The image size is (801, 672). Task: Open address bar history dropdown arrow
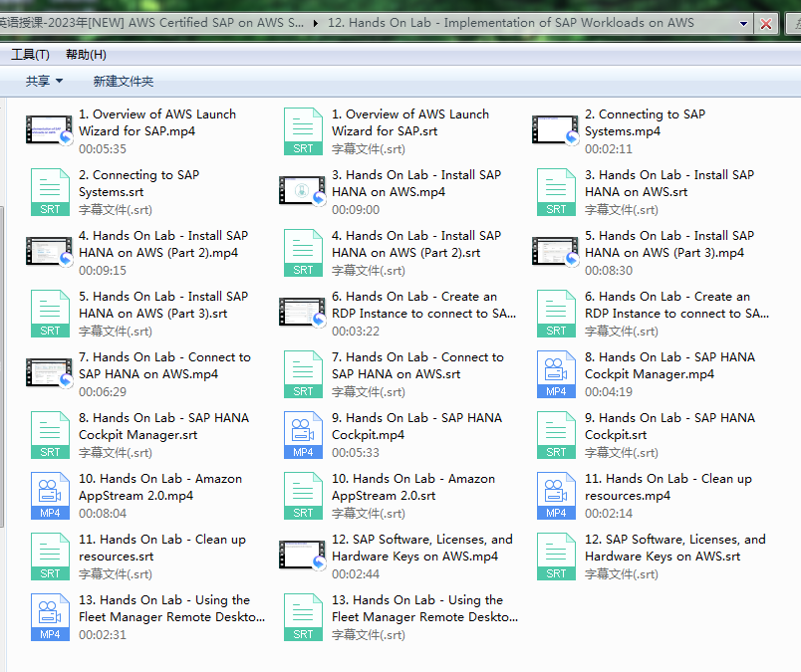click(744, 24)
